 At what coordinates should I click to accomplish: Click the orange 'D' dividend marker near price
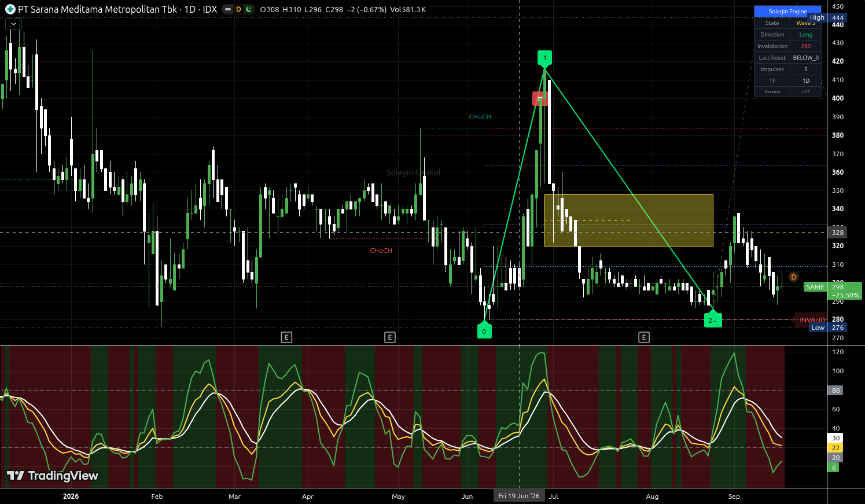pos(793,277)
